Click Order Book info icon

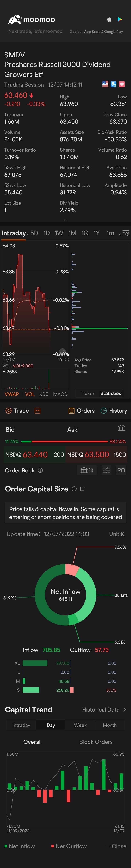40,470
